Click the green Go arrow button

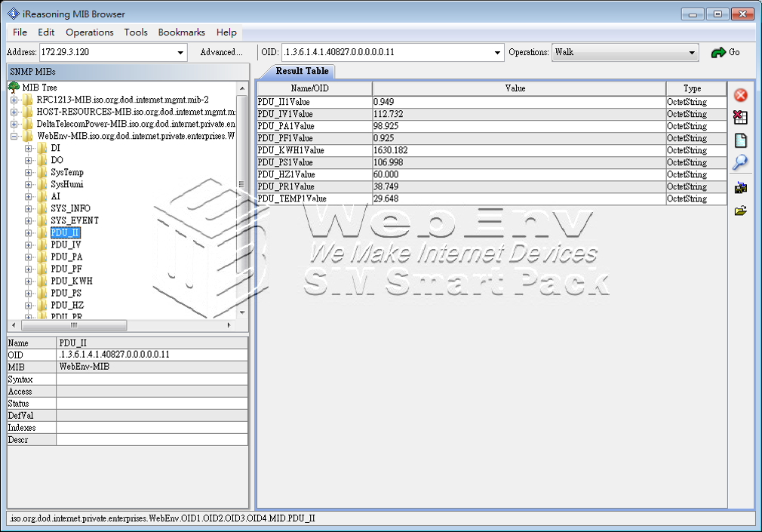[x=726, y=53]
